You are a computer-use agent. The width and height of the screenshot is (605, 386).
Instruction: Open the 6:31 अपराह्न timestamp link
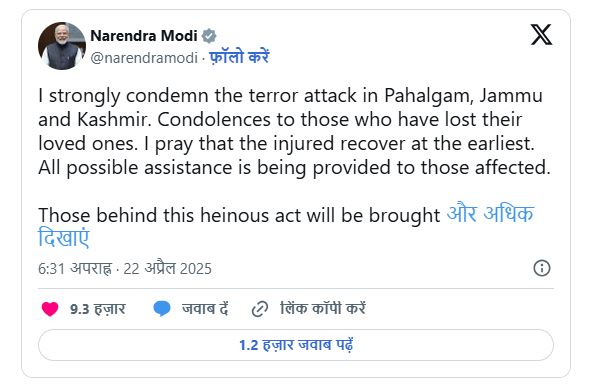75,269
